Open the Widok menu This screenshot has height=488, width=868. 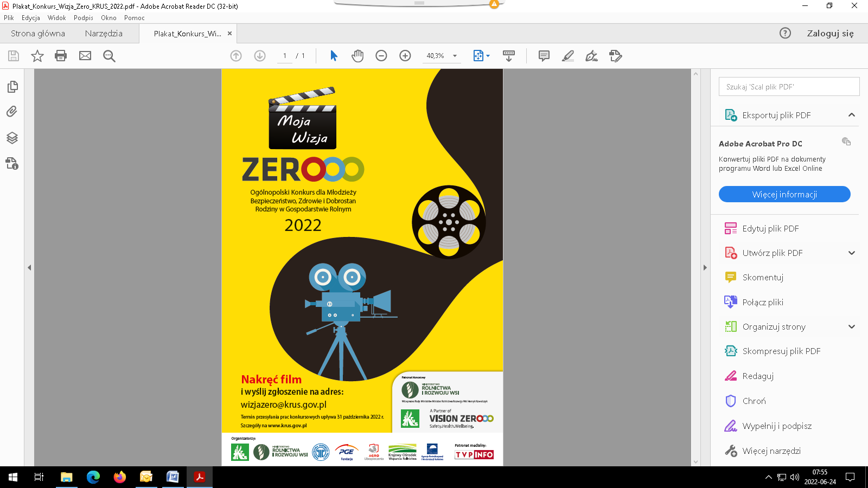pos(56,18)
